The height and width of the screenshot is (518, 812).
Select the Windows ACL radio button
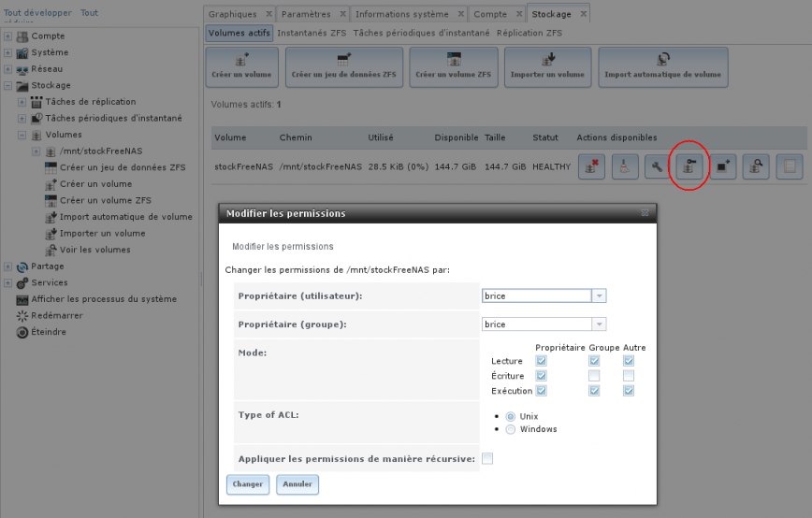click(511, 429)
